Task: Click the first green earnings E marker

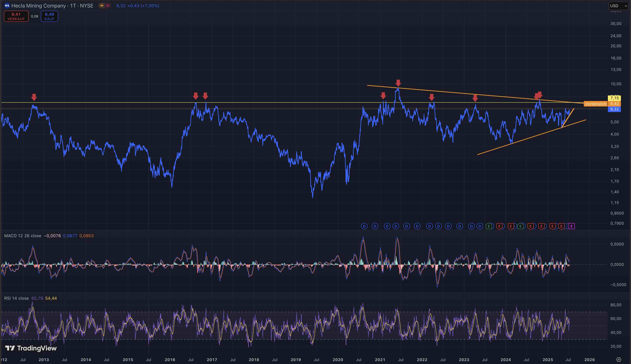Action: click(x=489, y=226)
